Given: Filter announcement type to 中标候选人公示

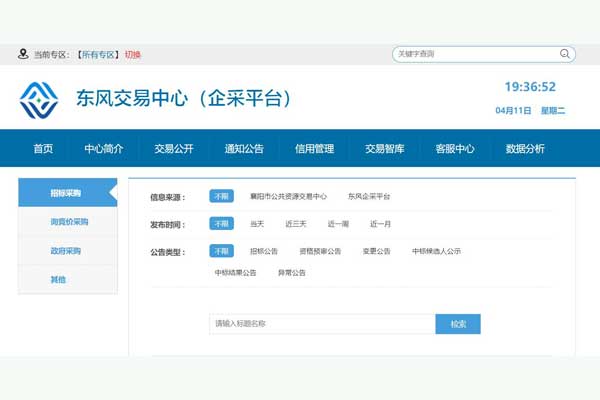Looking at the screenshot, I should pos(436,251).
